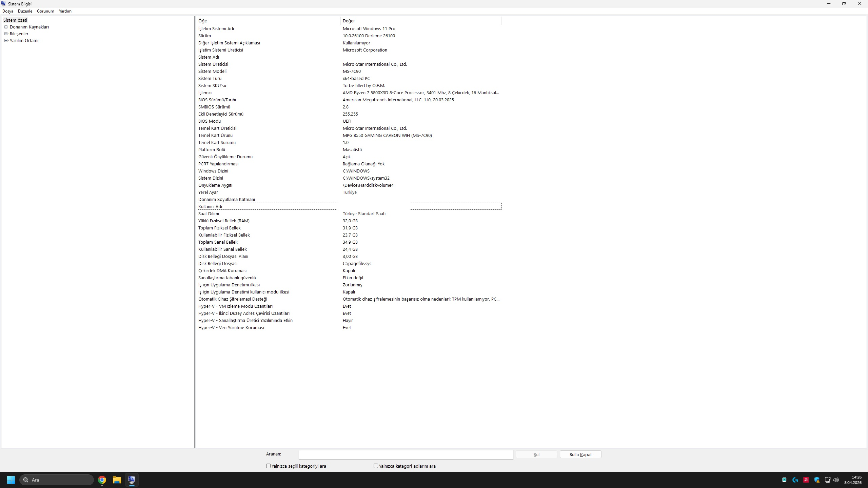Screen dimensions: 868x488
Task: Click the AMD Ryzen 7 5800X3D processor value
Action: tap(421, 93)
